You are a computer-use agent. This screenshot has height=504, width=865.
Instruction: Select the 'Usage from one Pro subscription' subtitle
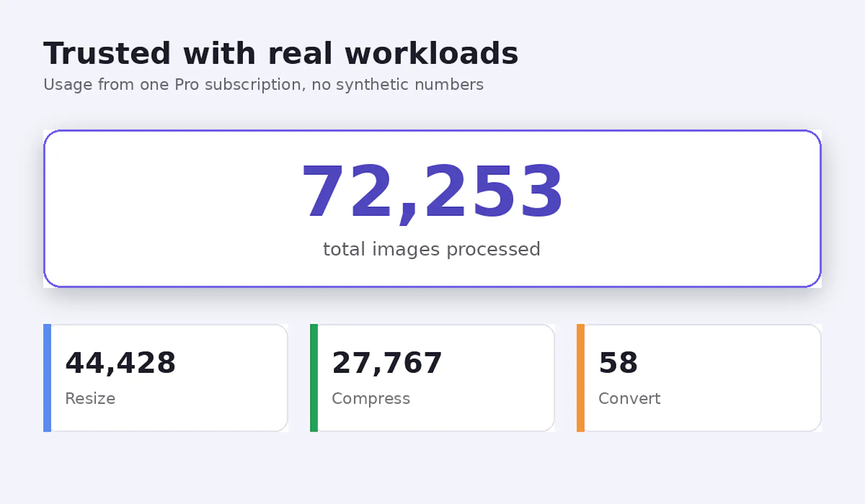click(x=263, y=85)
